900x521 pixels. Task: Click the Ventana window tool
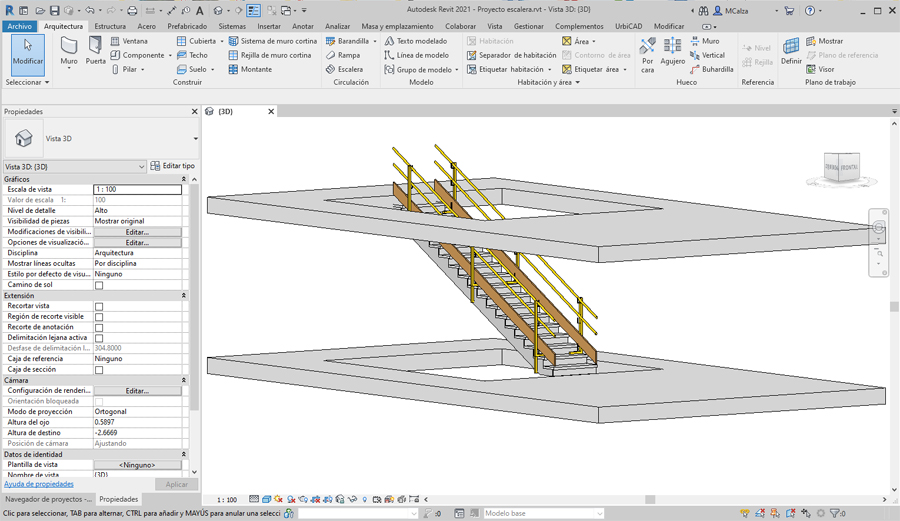[129, 41]
